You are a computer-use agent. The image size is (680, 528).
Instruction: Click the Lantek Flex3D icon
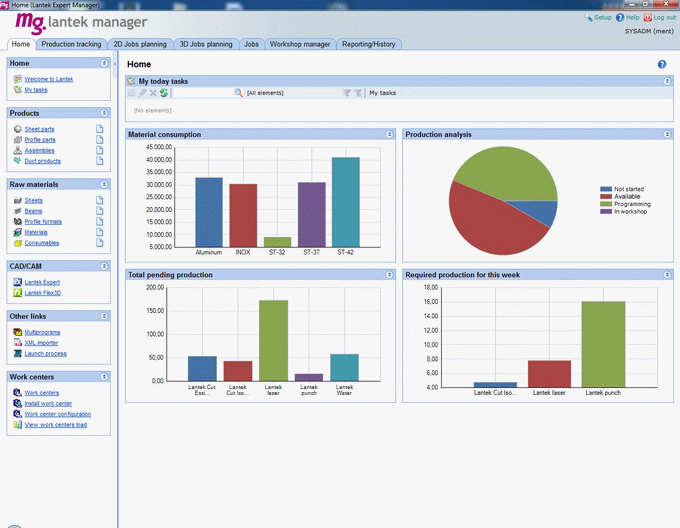pos(18,293)
